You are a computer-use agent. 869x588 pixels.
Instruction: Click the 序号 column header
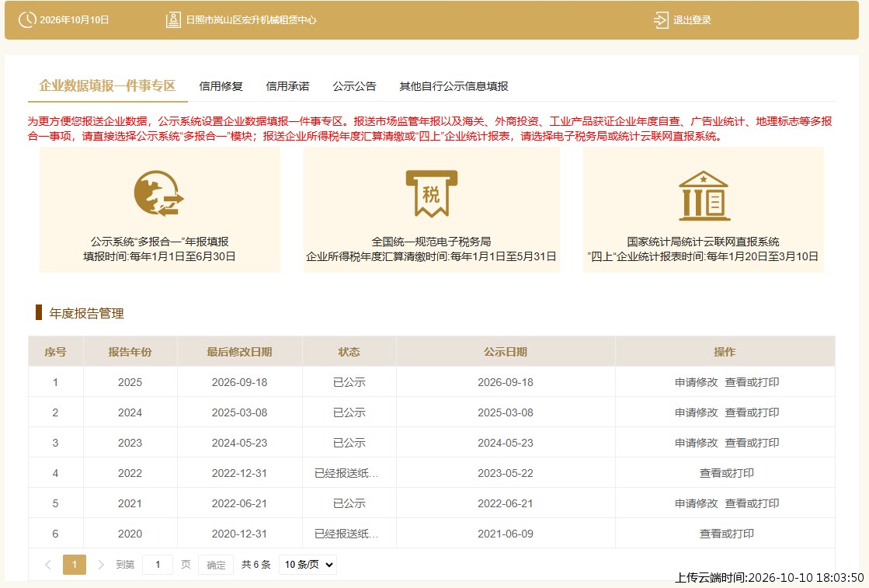tap(55, 352)
